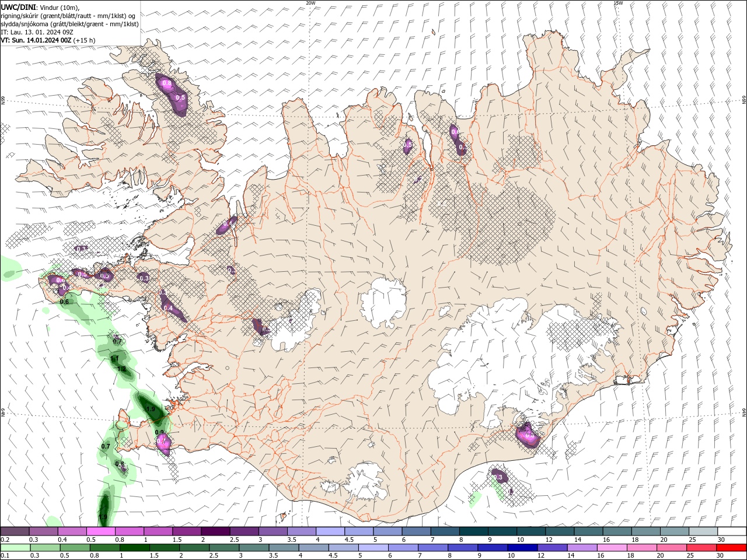Pick the slate grey-blue swatch starting at 3.5 in rain scale
The width and height of the screenshot is (747, 560).
pyautogui.click(x=284, y=548)
